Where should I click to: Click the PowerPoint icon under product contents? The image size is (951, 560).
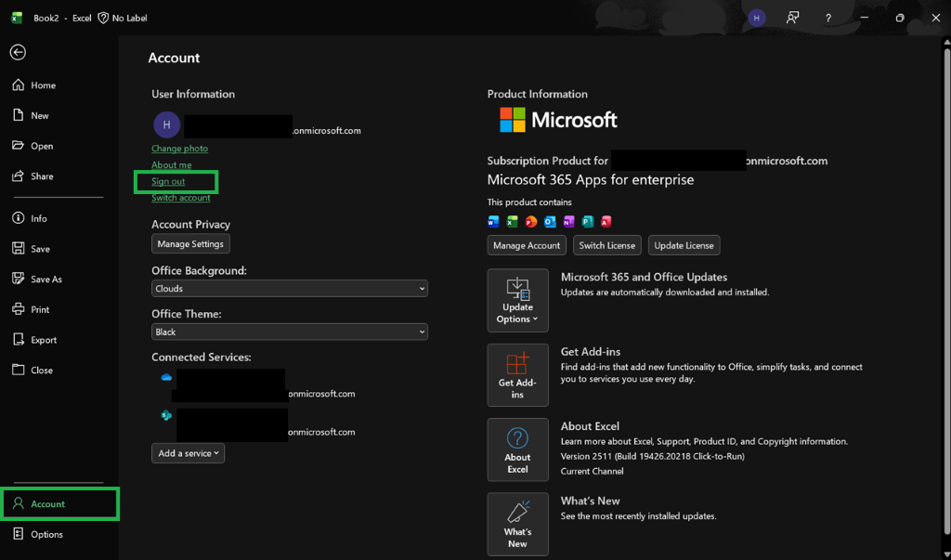531,222
